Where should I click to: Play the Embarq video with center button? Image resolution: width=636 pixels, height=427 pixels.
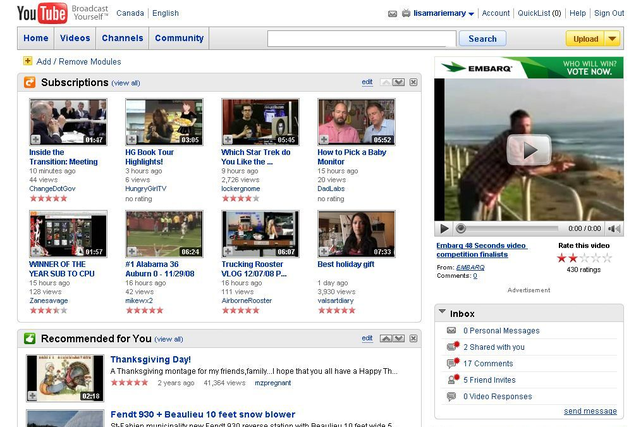click(x=529, y=150)
